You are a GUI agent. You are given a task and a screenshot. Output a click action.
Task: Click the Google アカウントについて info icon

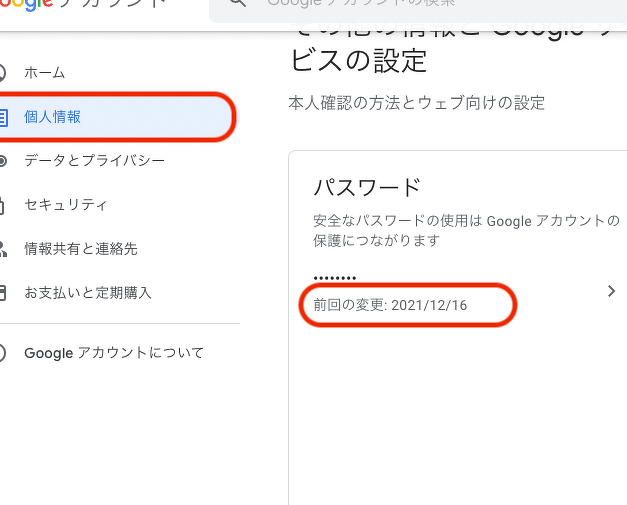point(3,353)
